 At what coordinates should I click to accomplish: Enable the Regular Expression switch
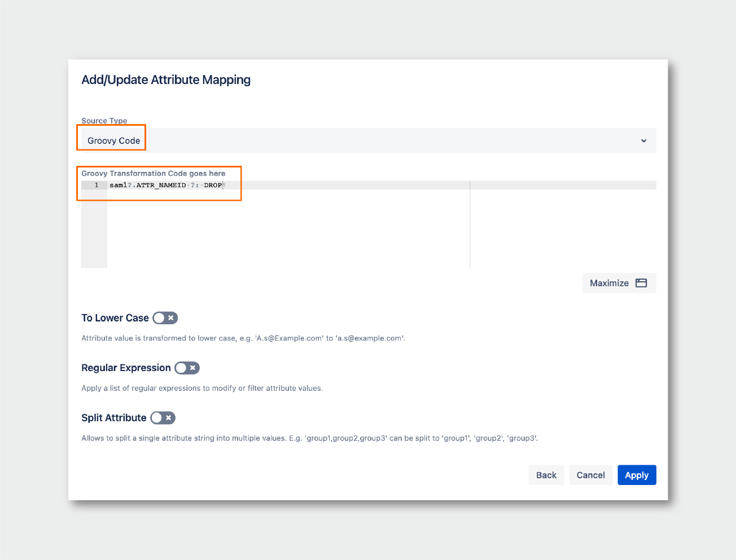(x=187, y=368)
